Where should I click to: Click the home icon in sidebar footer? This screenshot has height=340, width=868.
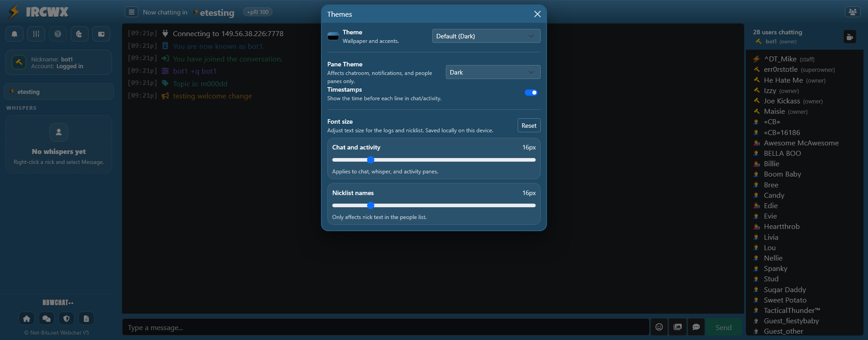[x=27, y=319]
